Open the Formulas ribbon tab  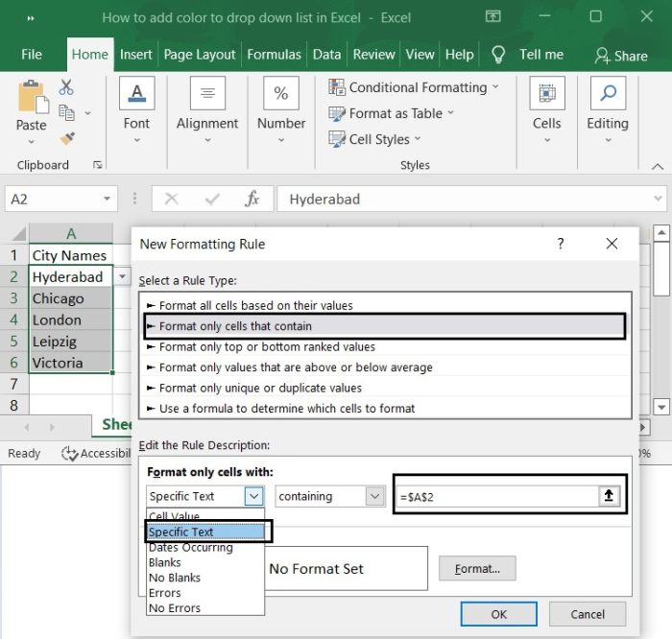click(274, 55)
